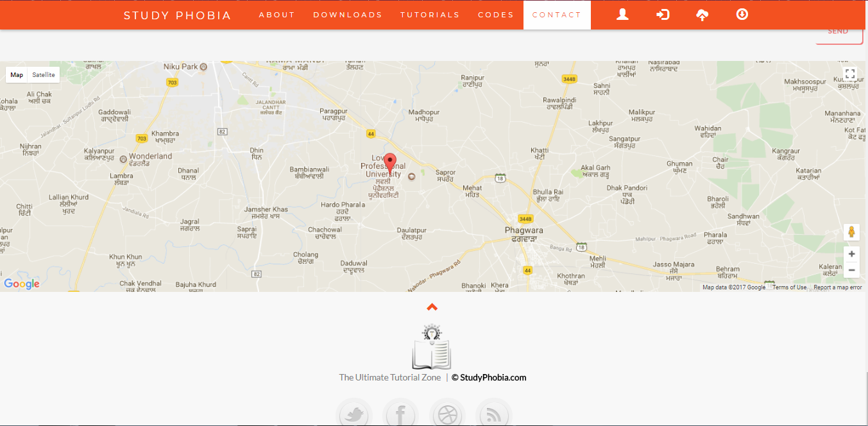Click the Street View pegman icon
Screen dimensions: 868x426
point(851,232)
